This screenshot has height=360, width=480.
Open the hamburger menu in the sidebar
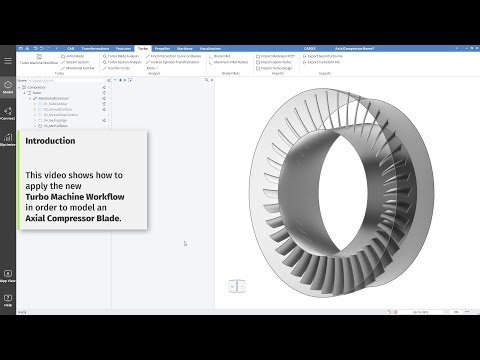[8, 61]
